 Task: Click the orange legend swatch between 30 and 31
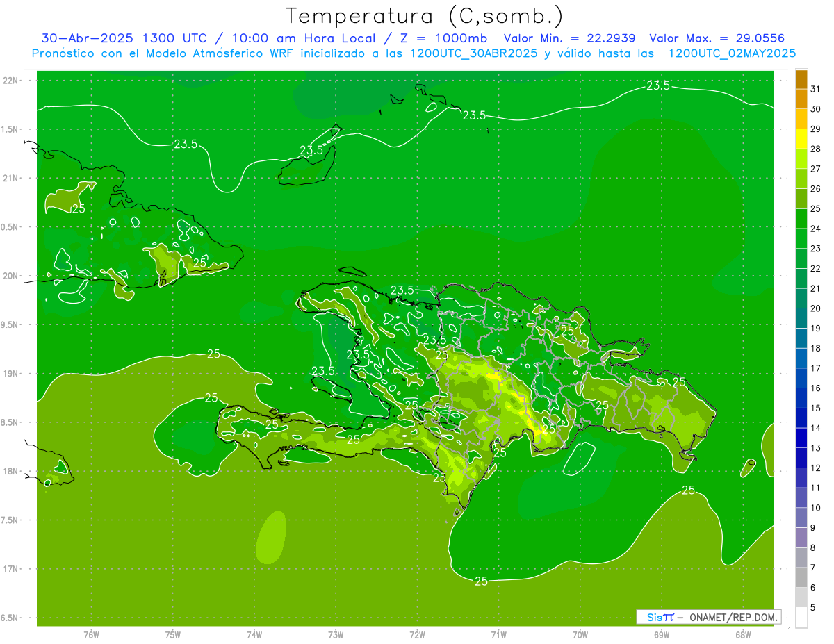tap(801, 99)
